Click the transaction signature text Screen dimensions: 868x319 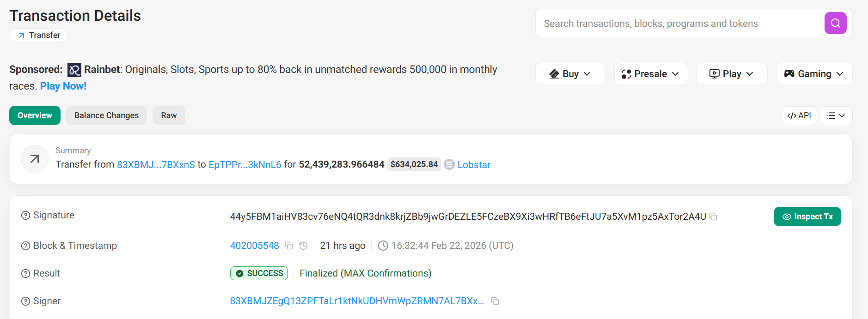468,217
